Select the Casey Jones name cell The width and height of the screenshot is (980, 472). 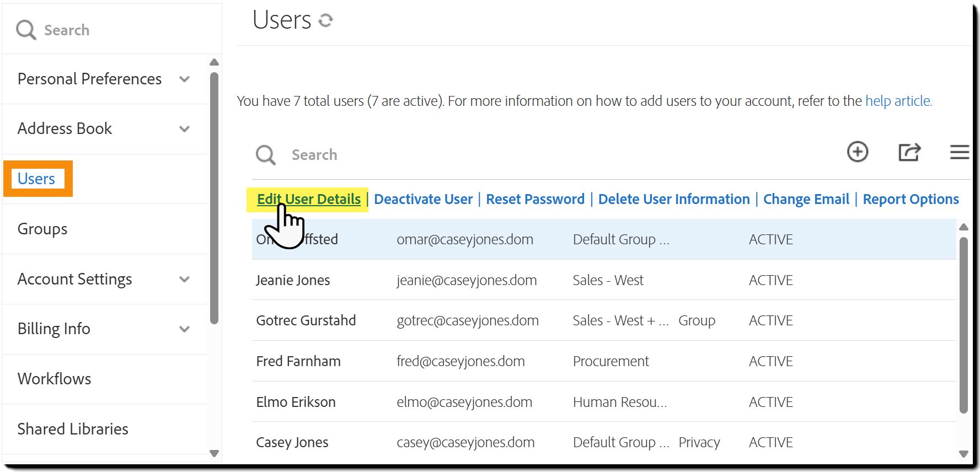[292, 442]
